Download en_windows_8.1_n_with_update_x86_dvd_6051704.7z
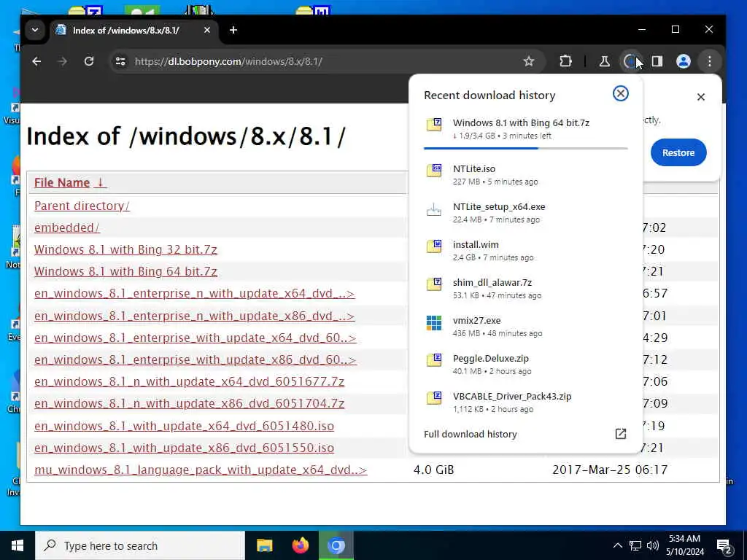 coord(189,403)
